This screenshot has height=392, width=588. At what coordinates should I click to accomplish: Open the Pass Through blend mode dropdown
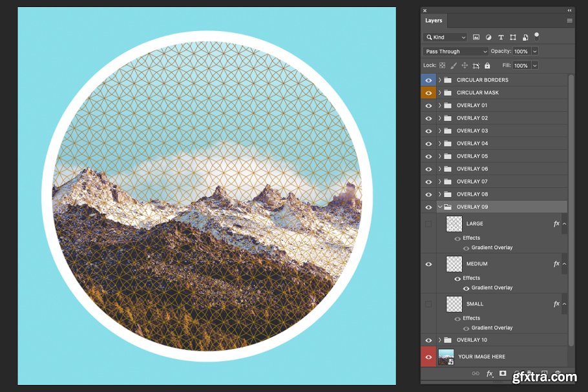pos(456,52)
